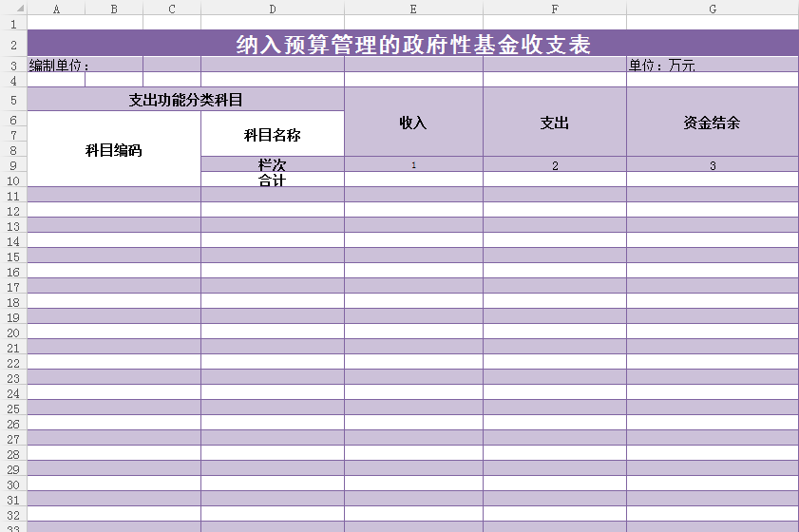Click the 资金结余 heading cell
Image resolution: width=799 pixels, height=532 pixels.
coord(713,123)
